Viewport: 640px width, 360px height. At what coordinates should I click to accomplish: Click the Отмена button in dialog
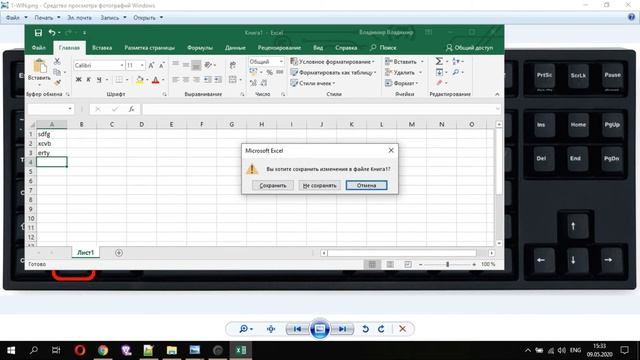point(366,185)
